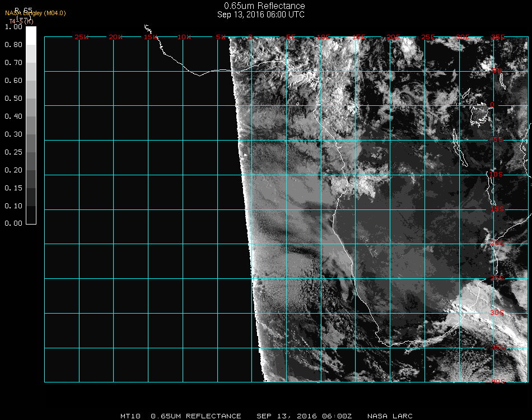Click the 30S latitude label
532x420 pixels.
tap(497, 312)
